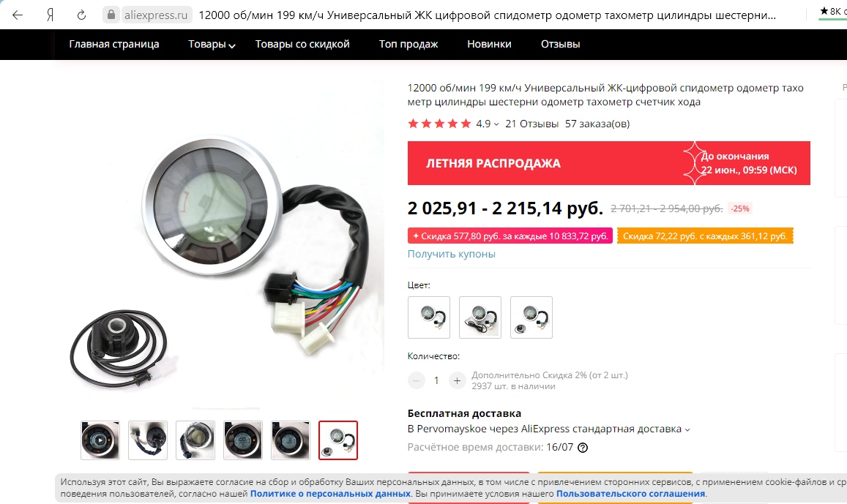Play the product video thumbnail
The height and width of the screenshot is (504, 847).
coord(100,440)
